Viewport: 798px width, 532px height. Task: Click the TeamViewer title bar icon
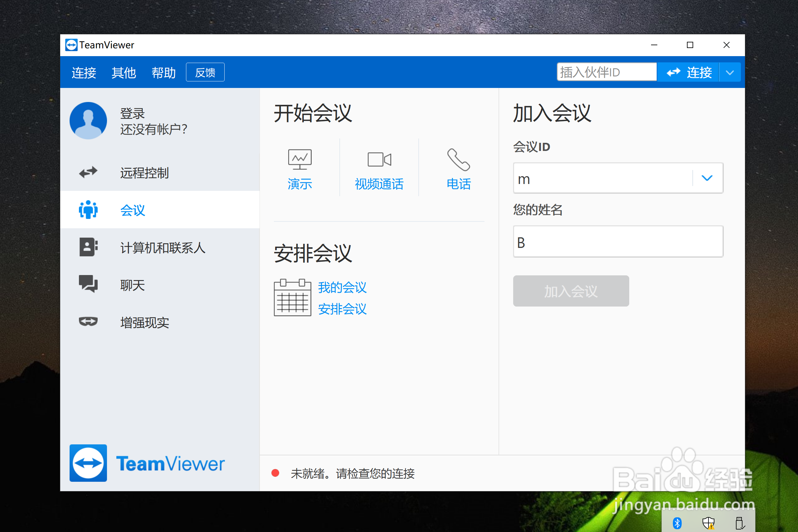click(71, 45)
